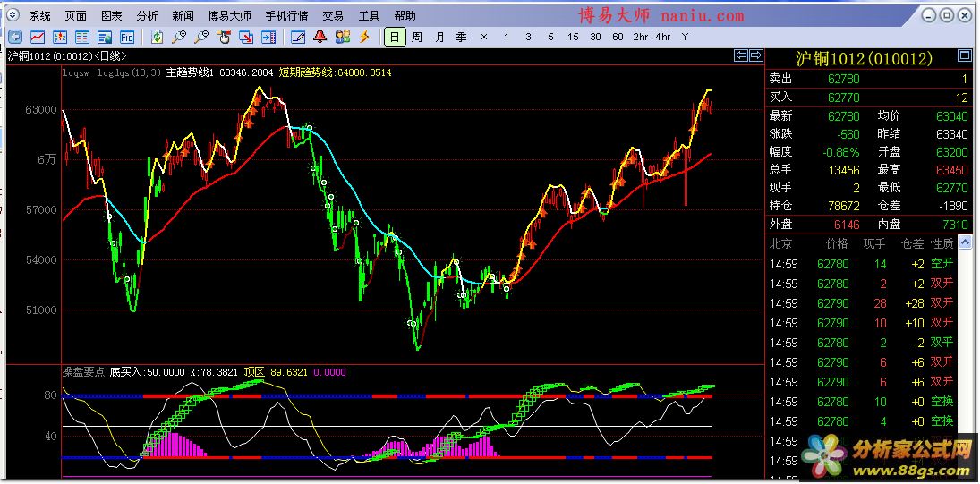Open the quote list table icon

coord(82,37)
